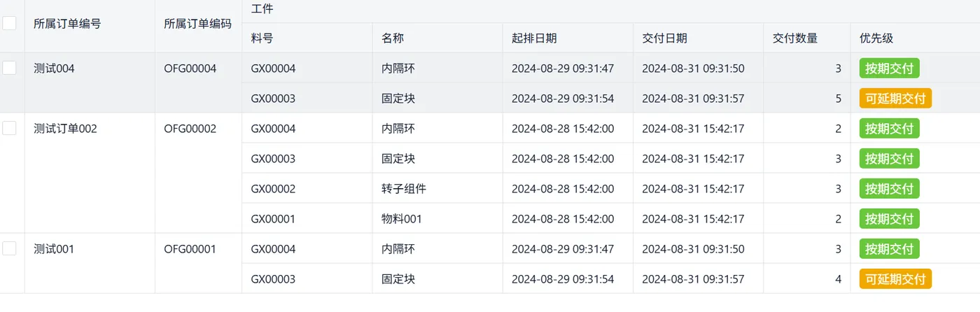Image resolution: width=980 pixels, height=312 pixels.
Task: Click the 所属订单编码 column header
Action: [x=197, y=23]
